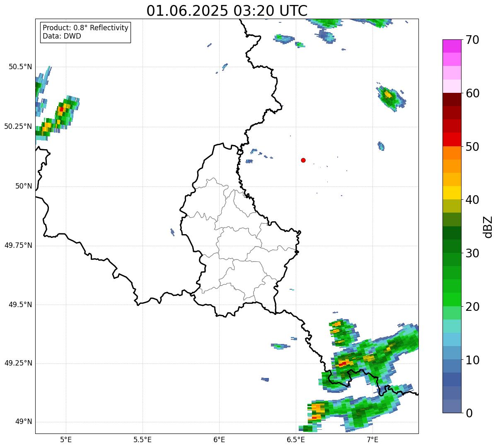This screenshot has width=498, height=448.
Task: Click the 50°N latitude label
Action: click(x=24, y=186)
